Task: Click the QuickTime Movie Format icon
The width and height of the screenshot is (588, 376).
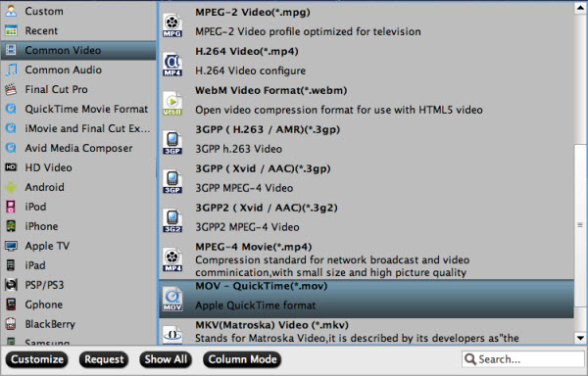Action: tap(11, 109)
